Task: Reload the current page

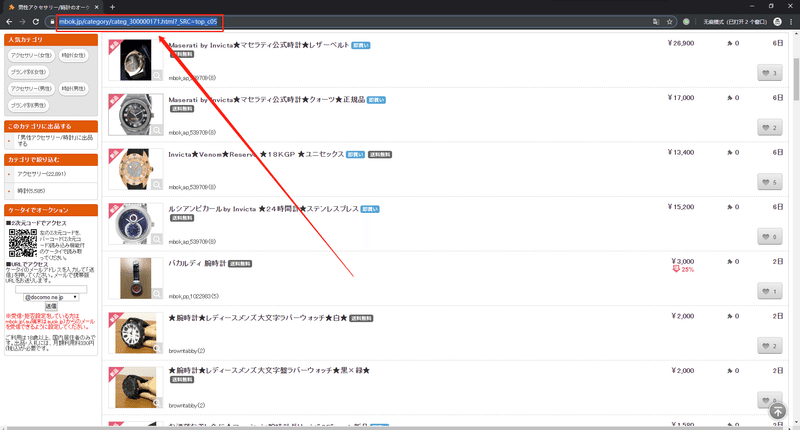Action: tap(36, 21)
